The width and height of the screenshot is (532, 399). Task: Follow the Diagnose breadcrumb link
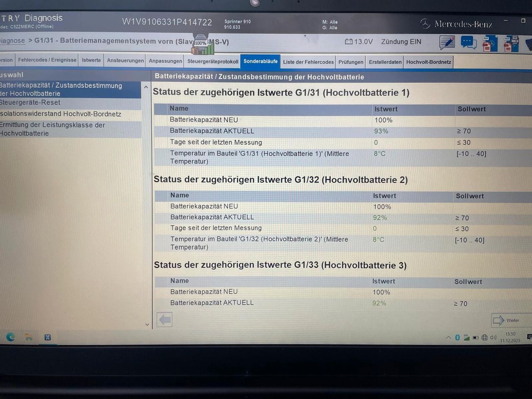pyautogui.click(x=12, y=41)
